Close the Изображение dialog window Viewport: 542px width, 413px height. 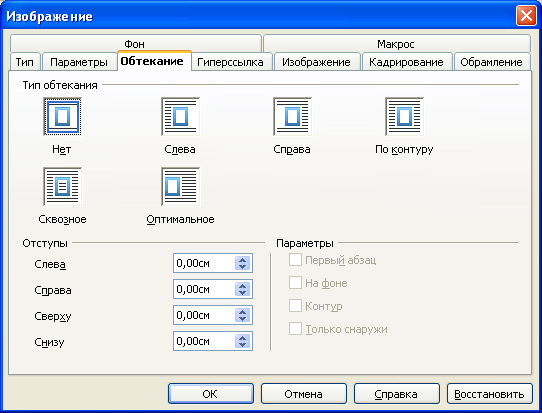[x=526, y=16]
